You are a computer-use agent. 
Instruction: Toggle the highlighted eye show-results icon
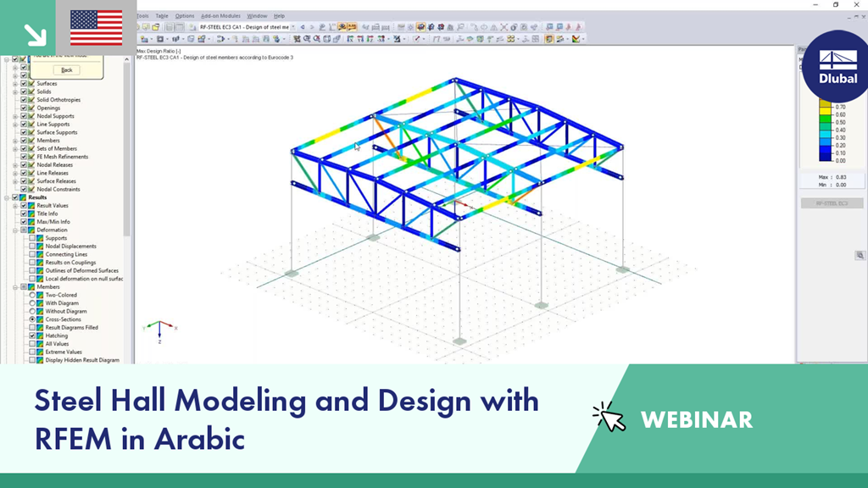click(342, 26)
